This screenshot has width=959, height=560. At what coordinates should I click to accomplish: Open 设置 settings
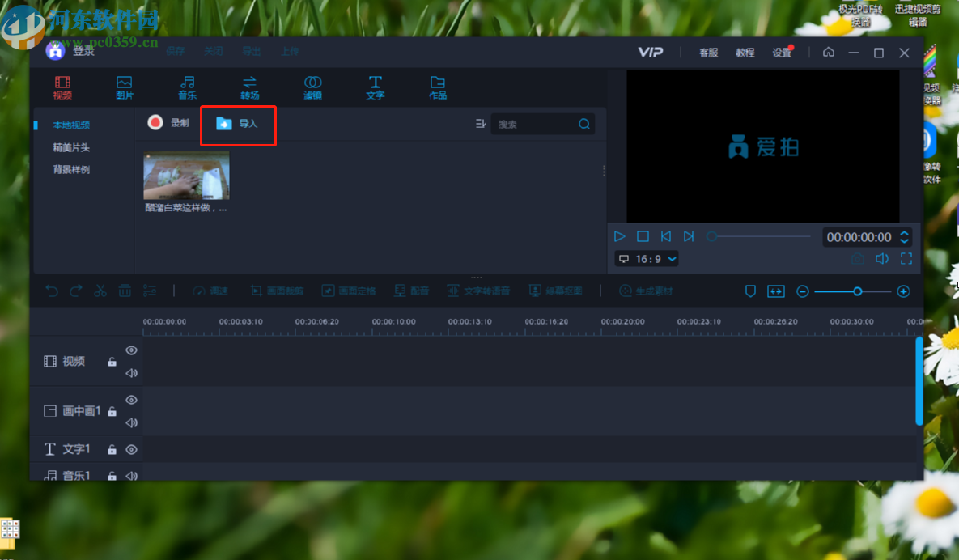point(782,53)
